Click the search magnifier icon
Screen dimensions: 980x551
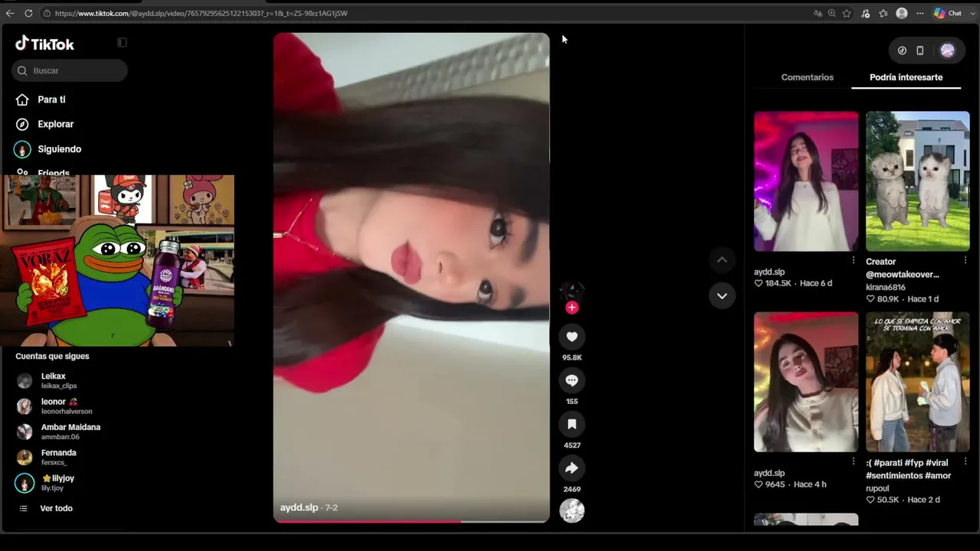(22, 70)
